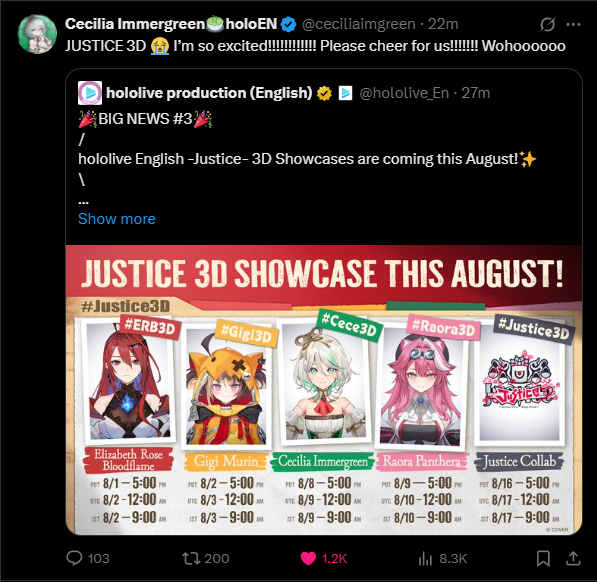Open the @ceciliaimgreen handle link
The height and width of the screenshot is (582, 597).
coord(359,24)
